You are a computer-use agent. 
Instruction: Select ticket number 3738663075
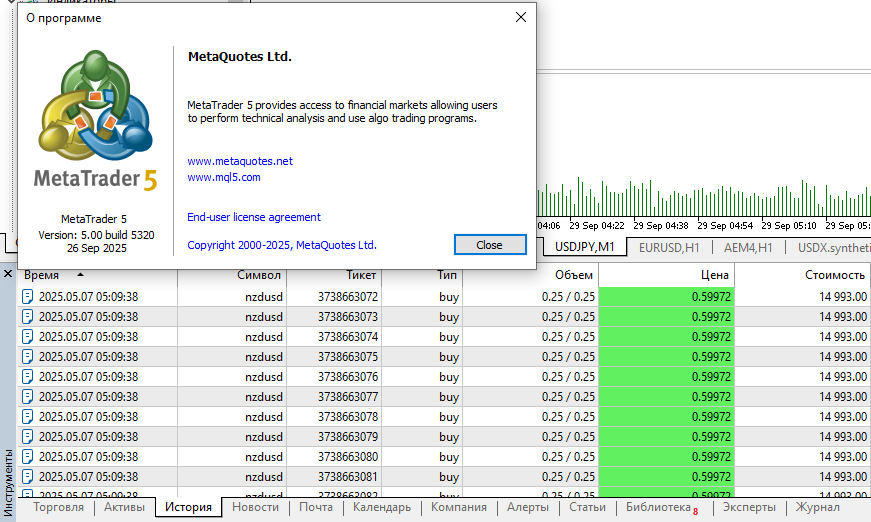348,357
